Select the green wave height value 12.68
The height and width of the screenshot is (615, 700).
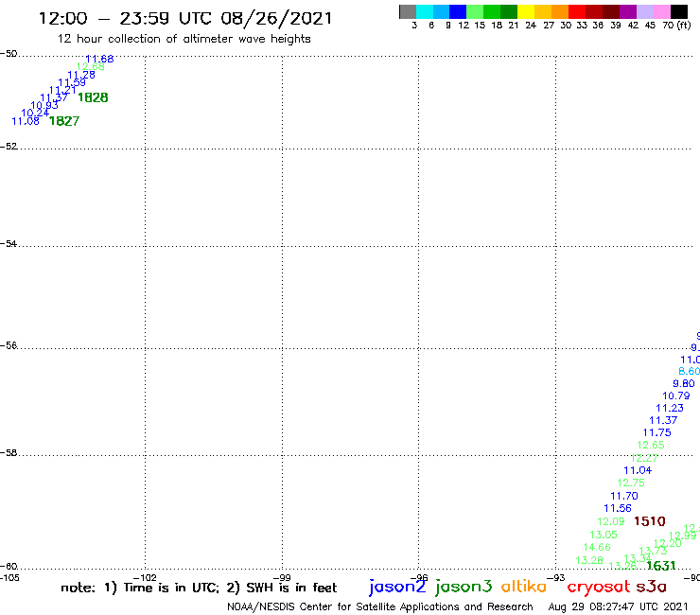(x=90, y=66)
